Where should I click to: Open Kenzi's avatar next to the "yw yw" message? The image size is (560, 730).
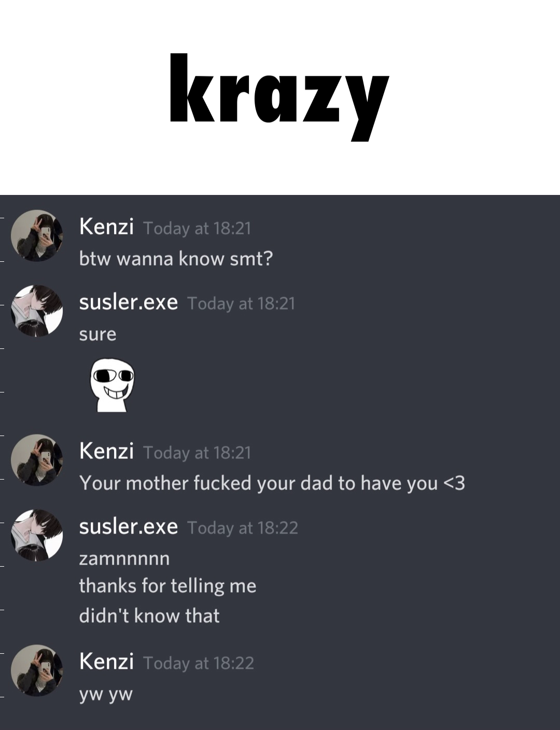37,670
